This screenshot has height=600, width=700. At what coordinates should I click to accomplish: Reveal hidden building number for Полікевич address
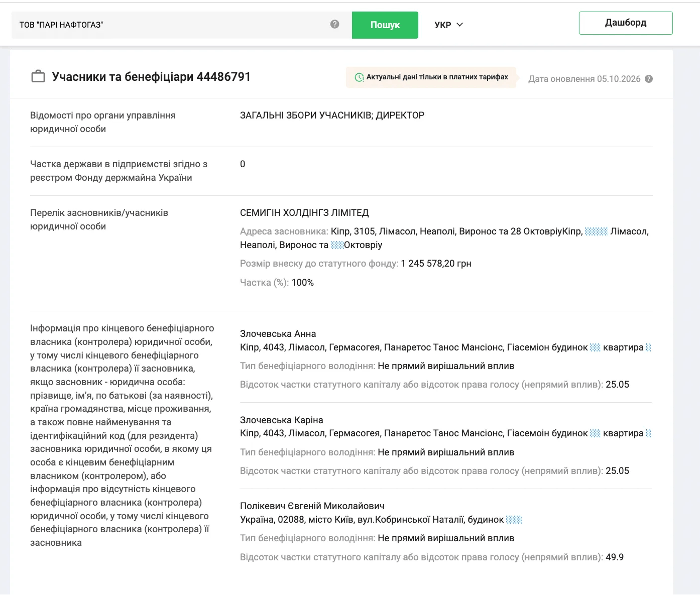[514, 520]
